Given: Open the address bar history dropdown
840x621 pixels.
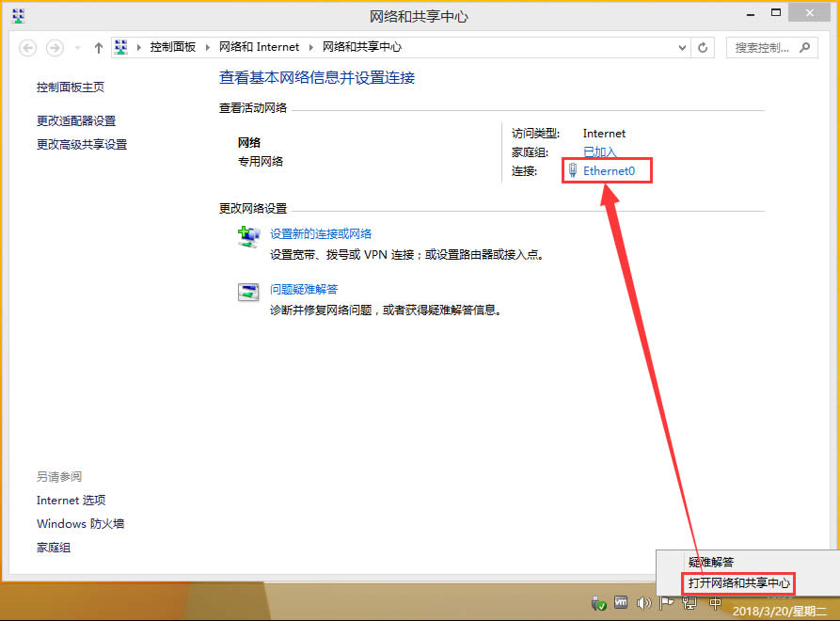Looking at the screenshot, I should (x=683, y=46).
